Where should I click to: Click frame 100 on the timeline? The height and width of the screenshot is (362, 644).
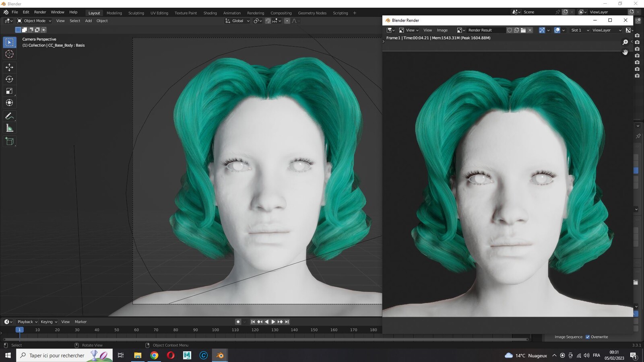point(215,330)
